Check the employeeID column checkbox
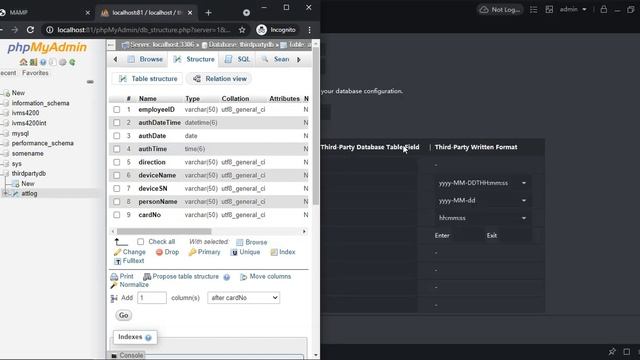 pos(117,109)
